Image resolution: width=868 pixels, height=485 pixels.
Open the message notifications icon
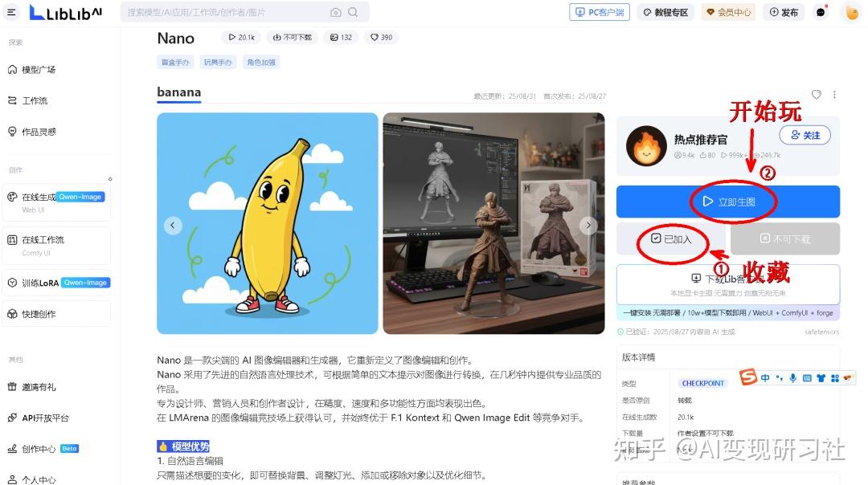(x=821, y=12)
